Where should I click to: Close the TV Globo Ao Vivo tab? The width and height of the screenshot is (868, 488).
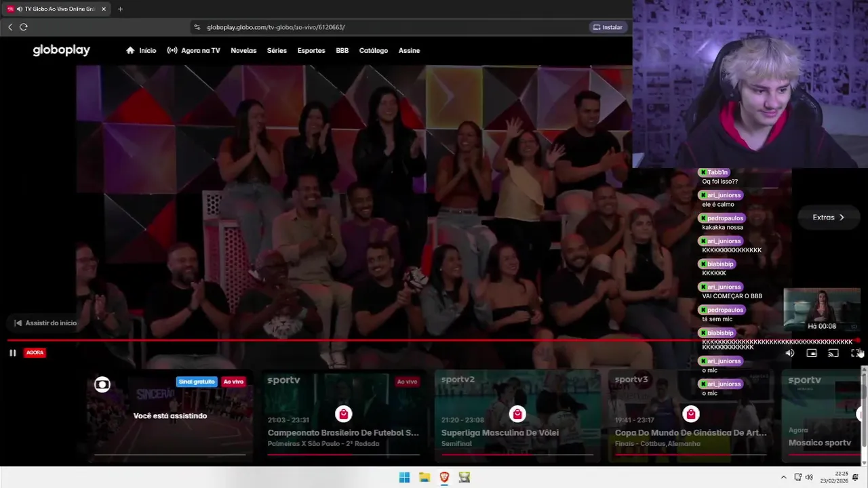[x=104, y=9]
